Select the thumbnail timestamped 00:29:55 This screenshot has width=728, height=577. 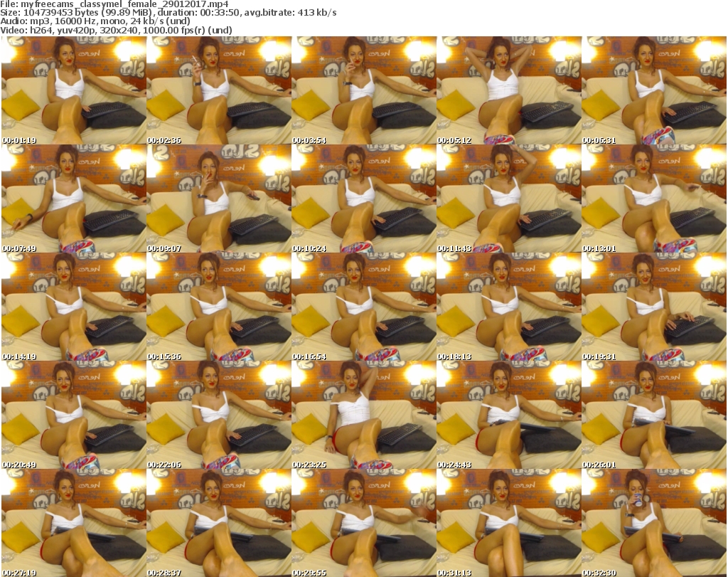click(364, 523)
